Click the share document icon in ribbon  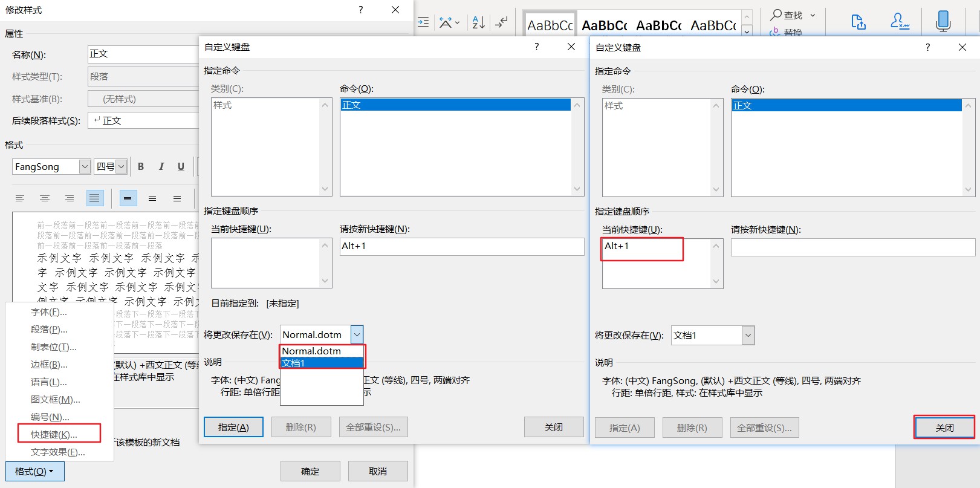[858, 22]
